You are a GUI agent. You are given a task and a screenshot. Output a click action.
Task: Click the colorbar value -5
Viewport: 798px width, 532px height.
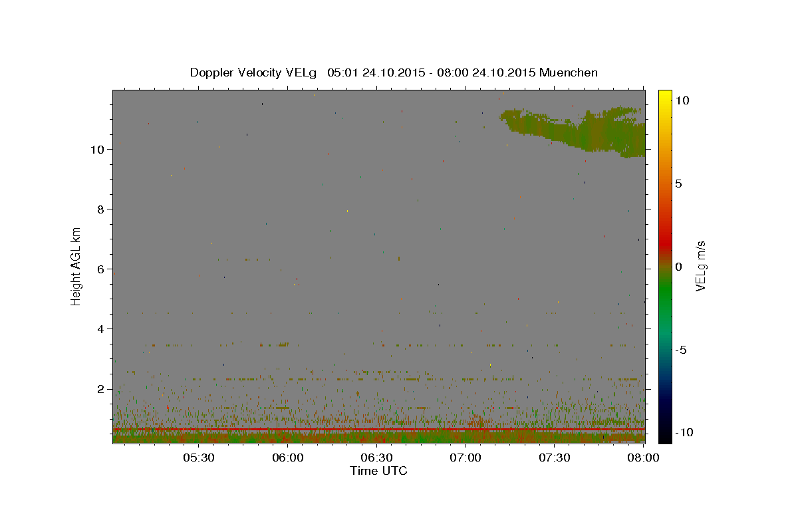click(x=681, y=350)
